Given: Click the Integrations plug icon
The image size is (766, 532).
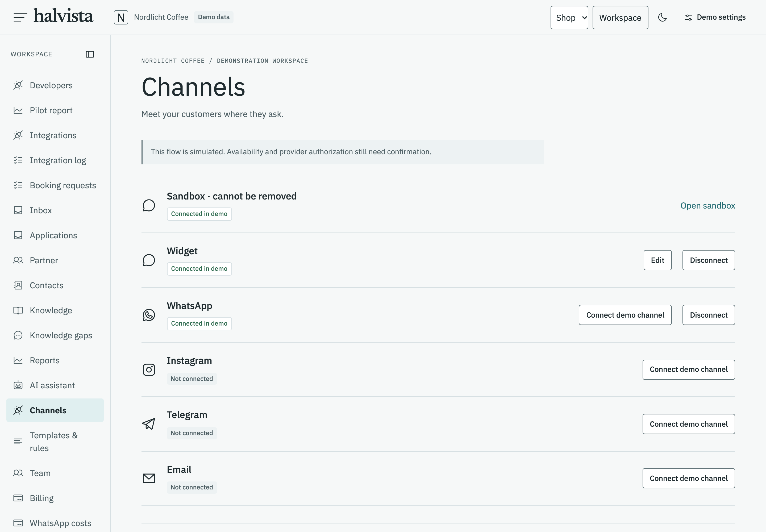Looking at the screenshot, I should 18,135.
